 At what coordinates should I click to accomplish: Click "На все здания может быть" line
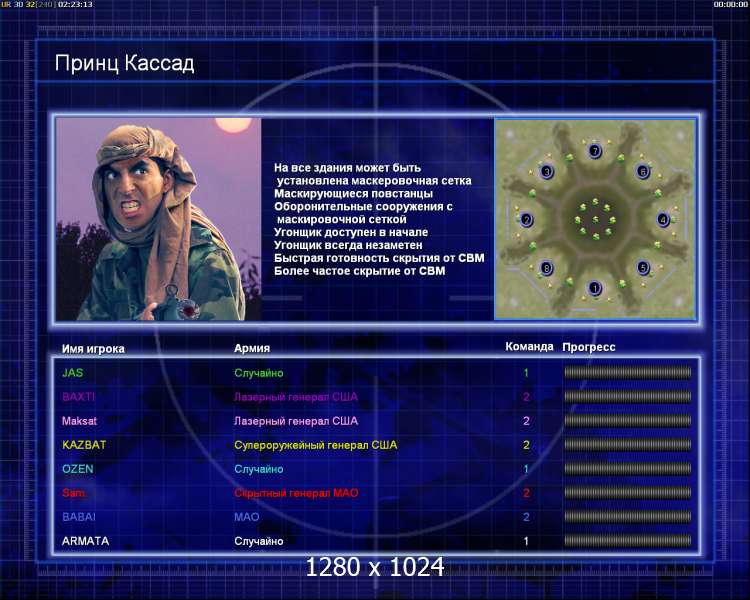348,168
